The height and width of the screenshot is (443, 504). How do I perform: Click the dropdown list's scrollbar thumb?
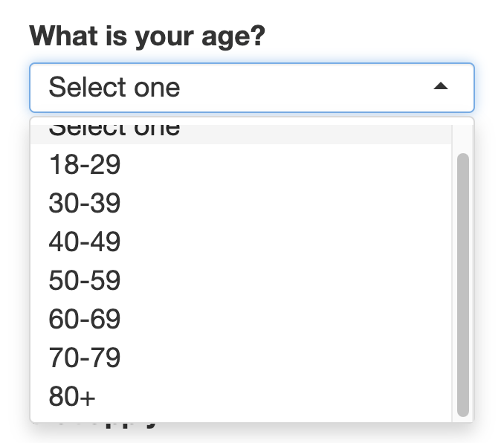point(462,282)
